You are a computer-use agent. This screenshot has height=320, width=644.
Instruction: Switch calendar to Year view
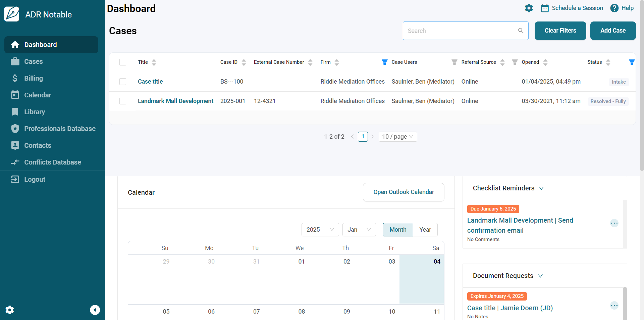pos(425,230)
